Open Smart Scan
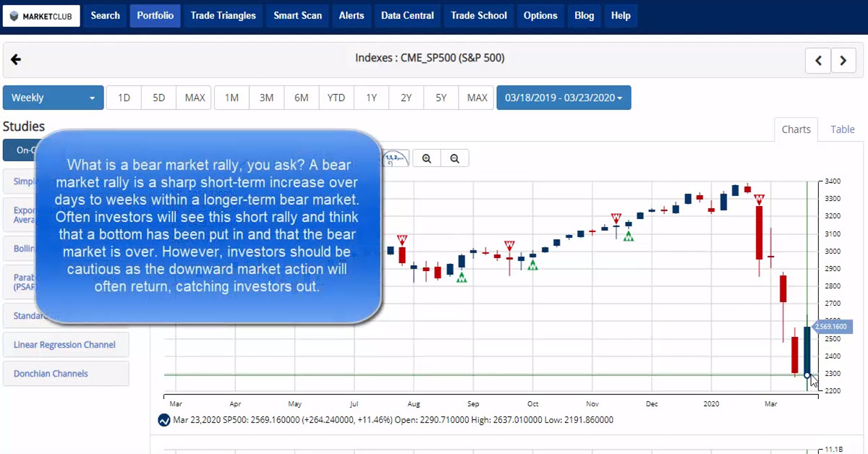This screenshot has height=454, width=868. pyautogui.click(x=298, y=15)
